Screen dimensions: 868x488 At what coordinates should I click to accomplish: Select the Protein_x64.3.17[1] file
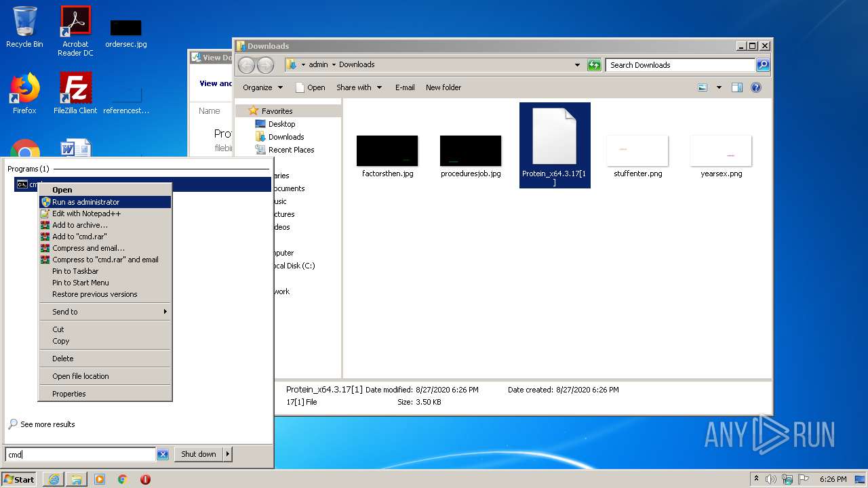pos(555,146)
